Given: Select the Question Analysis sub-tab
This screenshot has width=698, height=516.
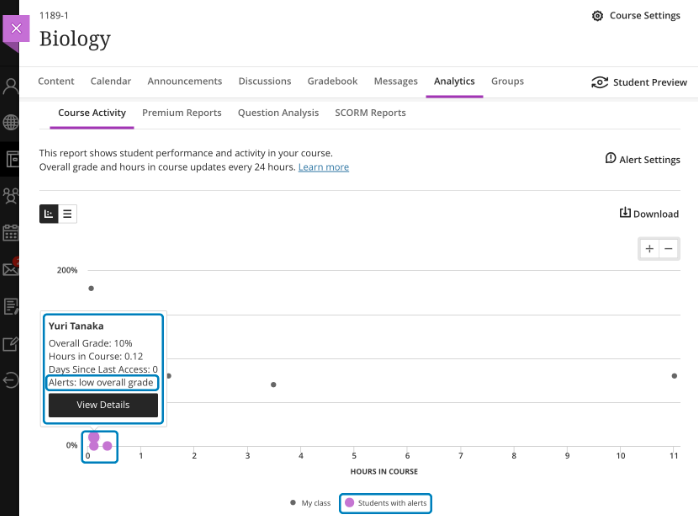Looking at the screenshot, I should coord(278,113).
